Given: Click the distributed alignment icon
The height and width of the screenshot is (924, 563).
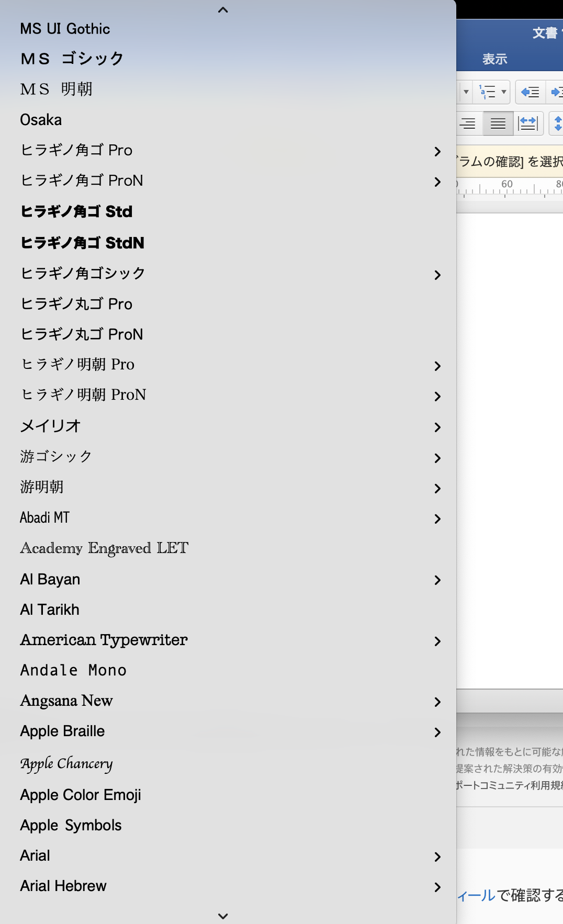Looking at the screenshot, I should tap(528, 123).
